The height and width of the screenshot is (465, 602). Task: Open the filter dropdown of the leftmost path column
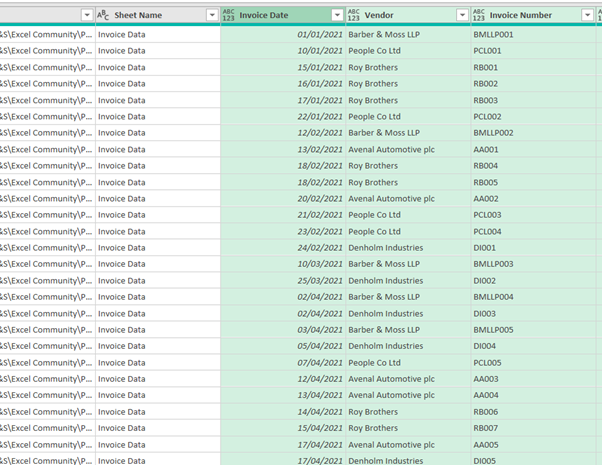tap(87, 15)
